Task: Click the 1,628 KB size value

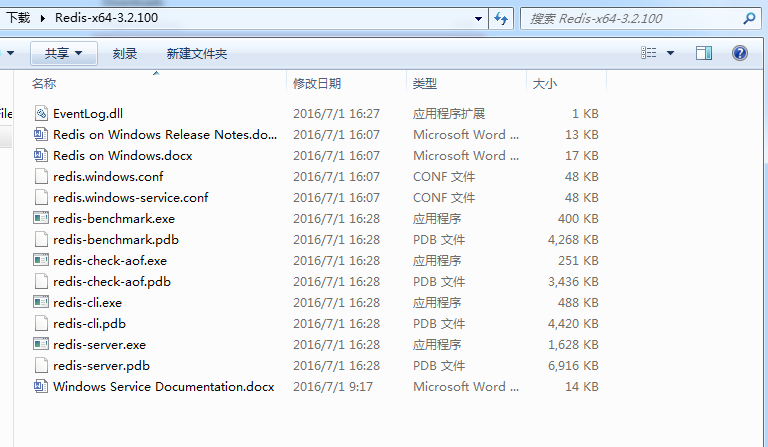Action: [573, 345]
